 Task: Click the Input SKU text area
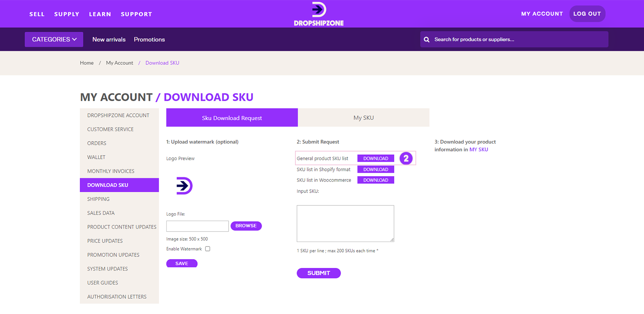coord(345,224)
